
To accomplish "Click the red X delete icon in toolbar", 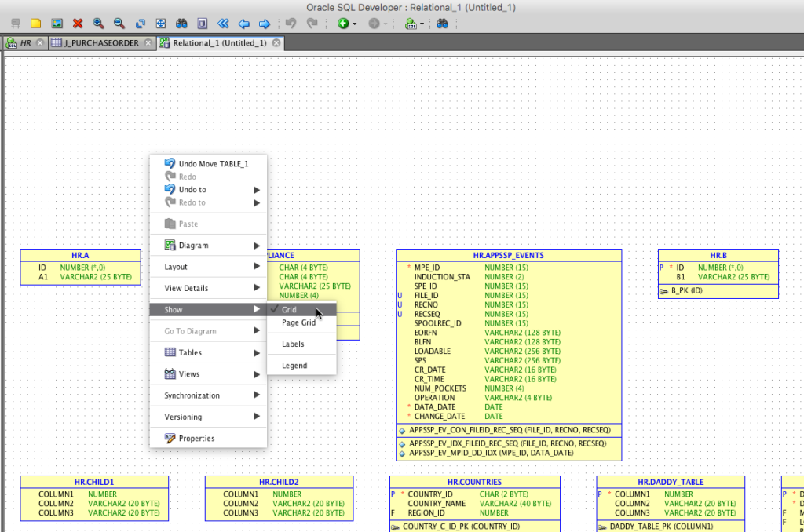I will (x=77, y=24).
